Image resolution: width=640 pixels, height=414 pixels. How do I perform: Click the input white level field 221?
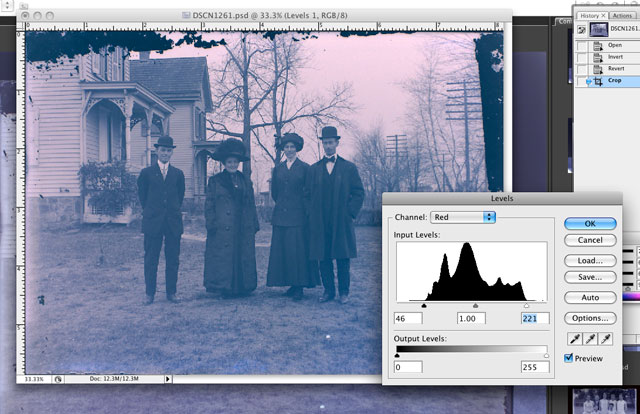tap(534, 318)
